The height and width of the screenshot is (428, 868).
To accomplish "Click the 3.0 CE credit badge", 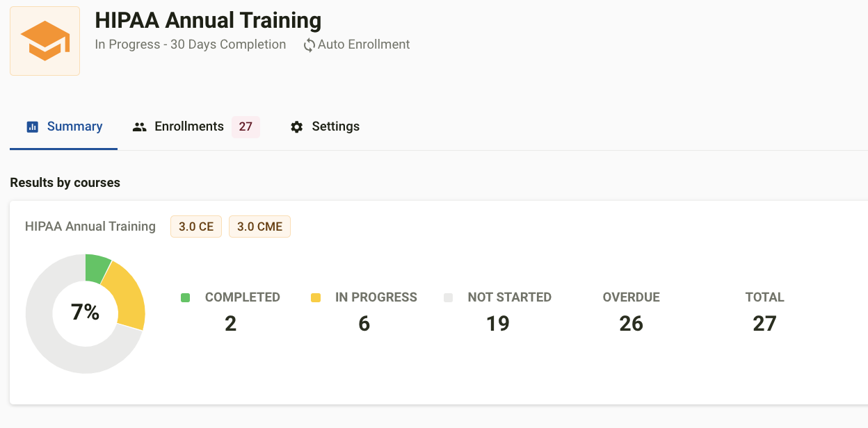I will click(x=196, y=227).
